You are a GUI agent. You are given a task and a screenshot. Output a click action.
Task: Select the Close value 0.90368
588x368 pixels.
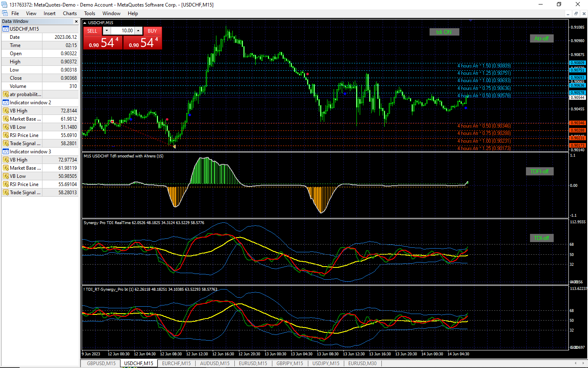(69, 78)
